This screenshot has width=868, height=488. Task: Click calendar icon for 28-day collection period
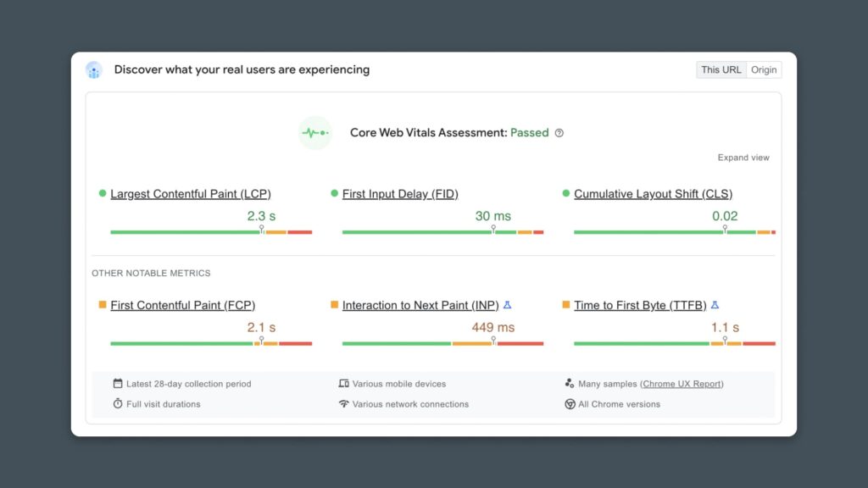118,384
